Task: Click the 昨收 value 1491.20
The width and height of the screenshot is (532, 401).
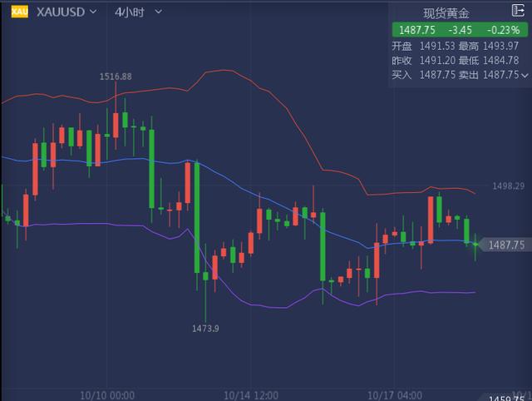Action: coord(435,61)
